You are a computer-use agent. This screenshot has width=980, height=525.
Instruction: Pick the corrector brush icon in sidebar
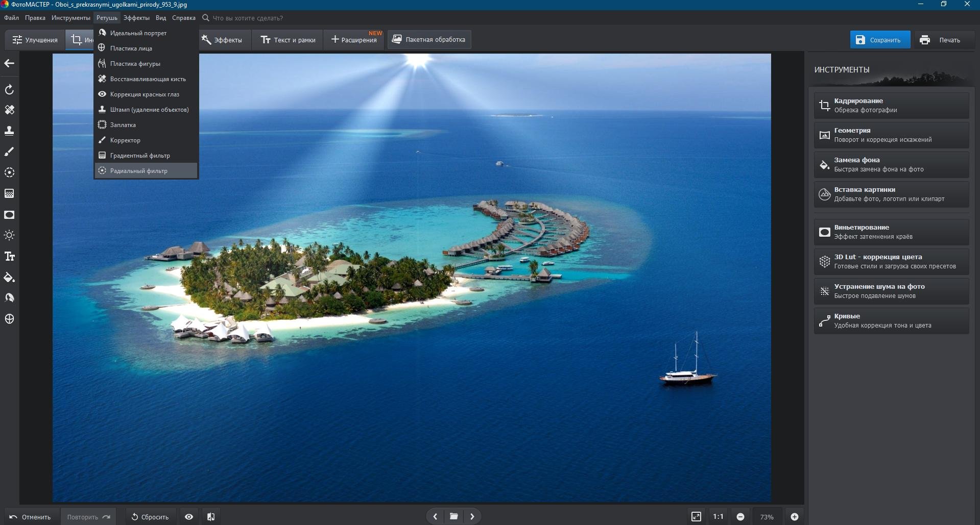[x=9, y=152]
